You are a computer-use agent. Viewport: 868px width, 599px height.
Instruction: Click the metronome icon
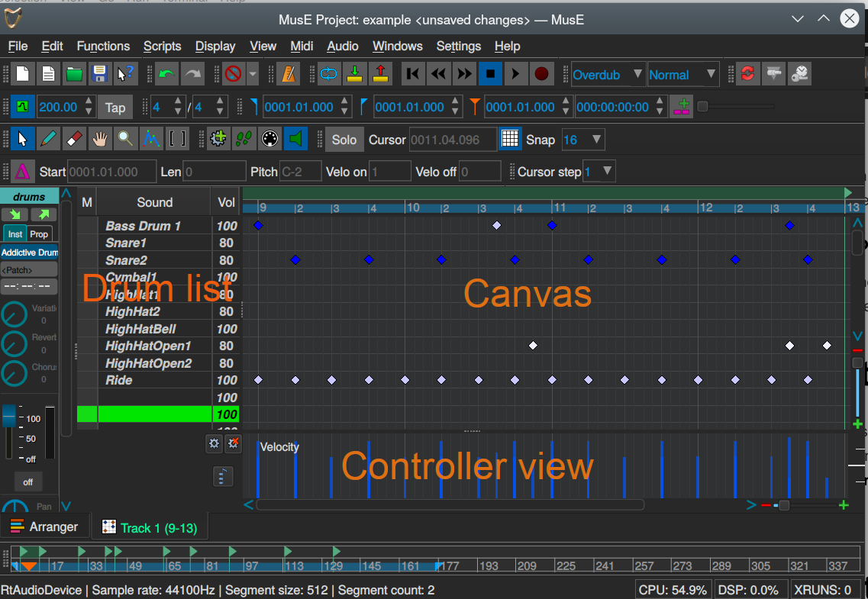pyautogui.click(x=289, y=74)
